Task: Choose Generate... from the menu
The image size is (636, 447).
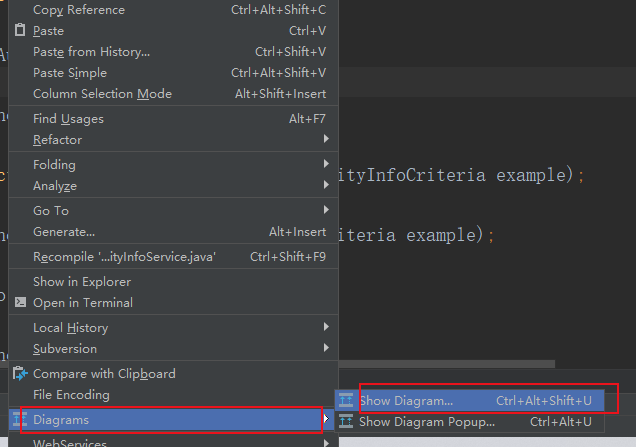Action: point(174,232)
